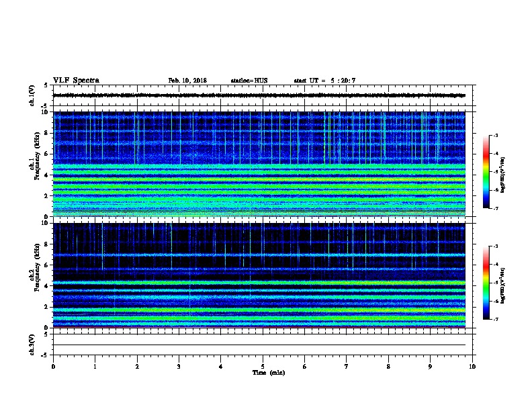Click the "-7" label on ch.1 color bar

click(495, 208)
